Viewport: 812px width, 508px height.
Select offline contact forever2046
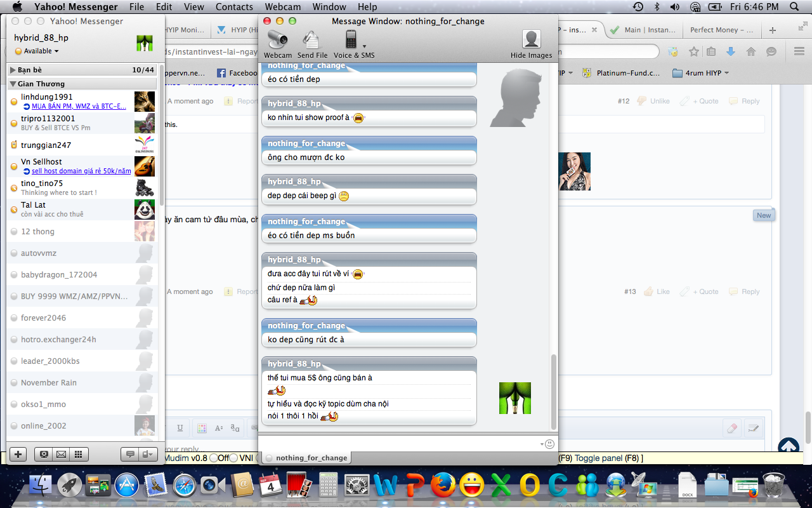(x=82, y=317)
